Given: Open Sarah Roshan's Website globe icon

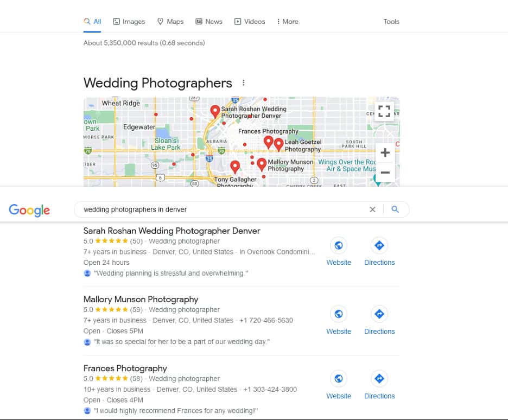Looking at the screenshot, I should pos(339,246).
